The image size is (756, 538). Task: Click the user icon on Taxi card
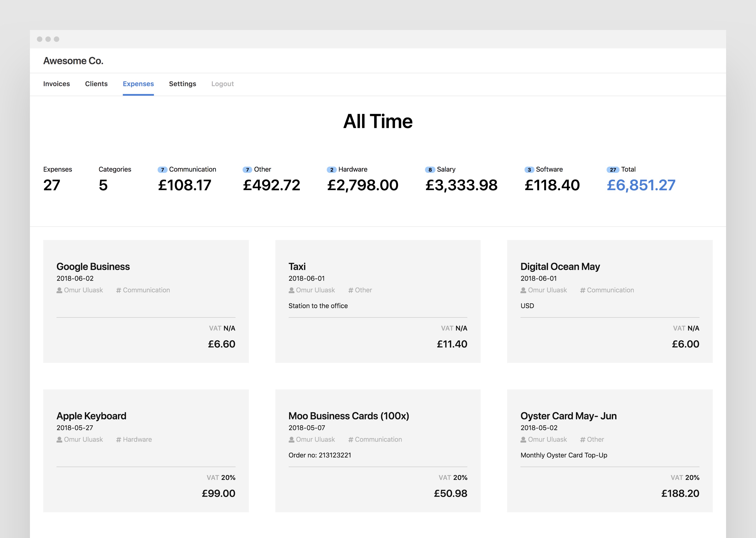click(291, 290)
